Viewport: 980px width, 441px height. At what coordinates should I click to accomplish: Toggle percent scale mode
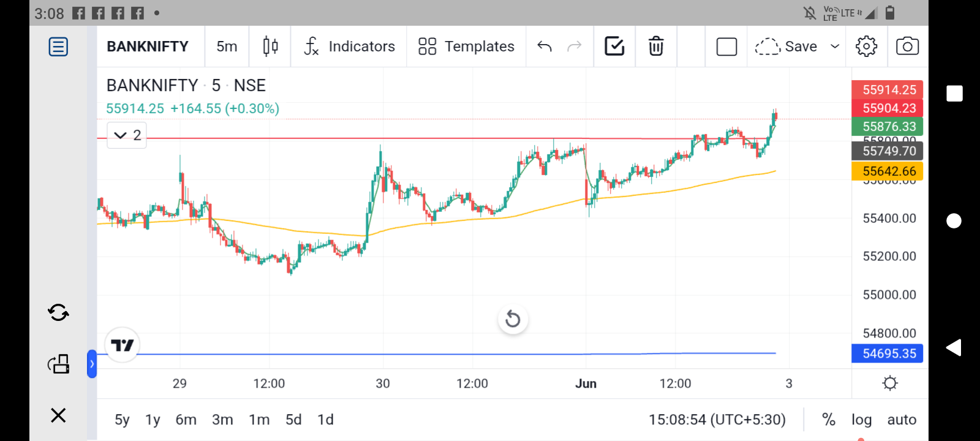[x=829, y=420]
